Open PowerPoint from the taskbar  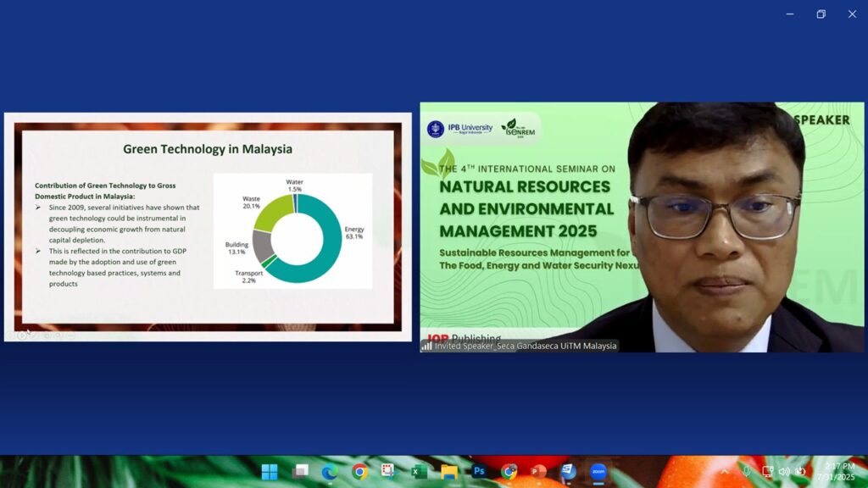pyautogui.click(x=538, y=472)
